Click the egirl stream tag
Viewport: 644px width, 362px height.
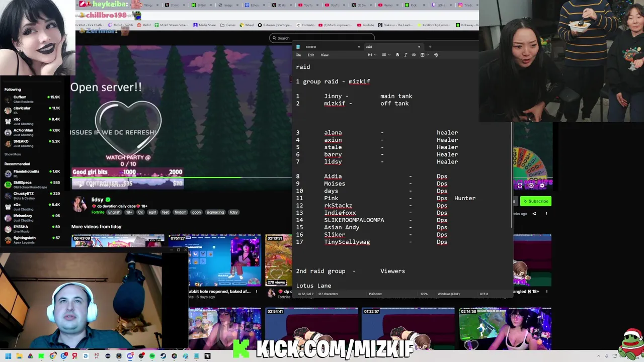coord(152,212)
